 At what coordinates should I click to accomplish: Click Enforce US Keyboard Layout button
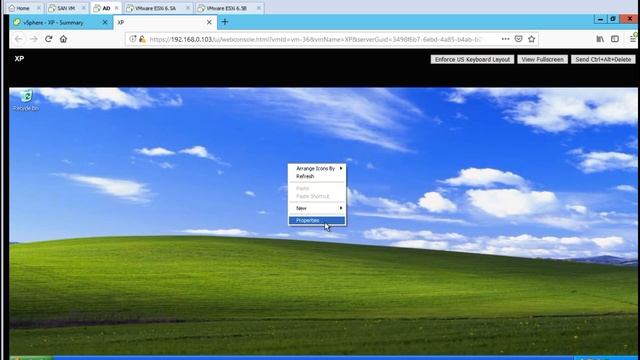(472, 59)
